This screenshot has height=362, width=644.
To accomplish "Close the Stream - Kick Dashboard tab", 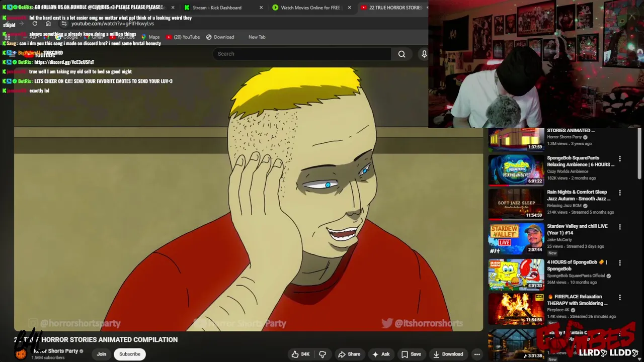I will pos(261,8).
